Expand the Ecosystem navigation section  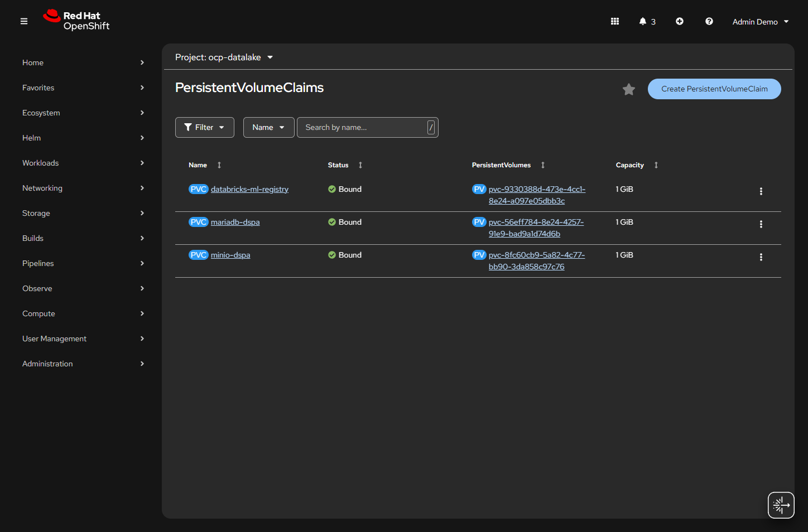tap(83, 113)
